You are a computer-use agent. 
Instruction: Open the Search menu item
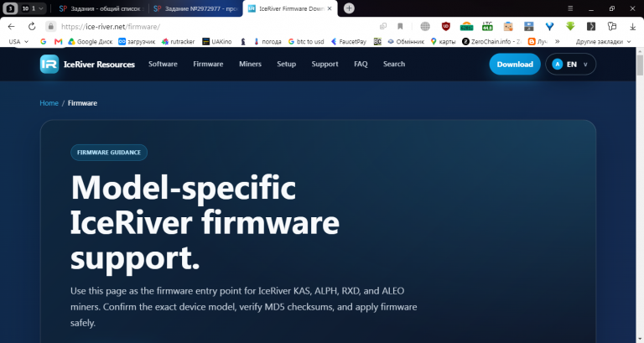[394, 64]
